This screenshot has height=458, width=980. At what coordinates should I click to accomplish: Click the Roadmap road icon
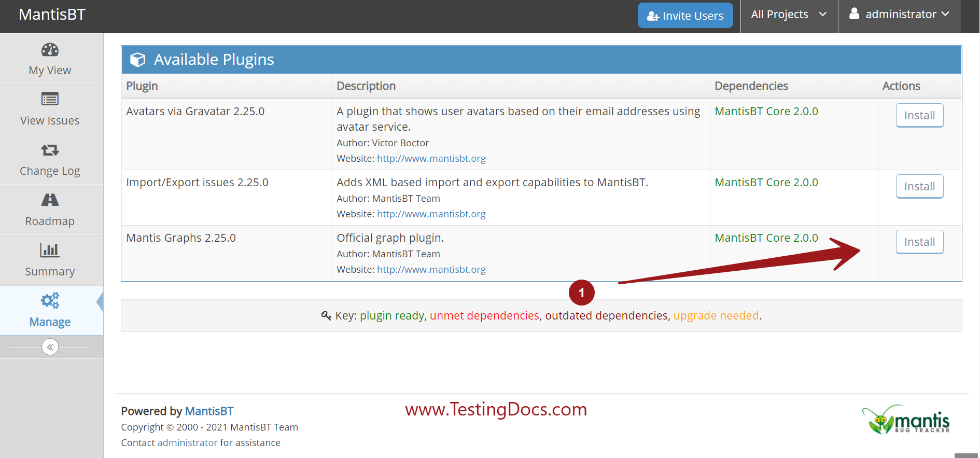coord(50,200)
